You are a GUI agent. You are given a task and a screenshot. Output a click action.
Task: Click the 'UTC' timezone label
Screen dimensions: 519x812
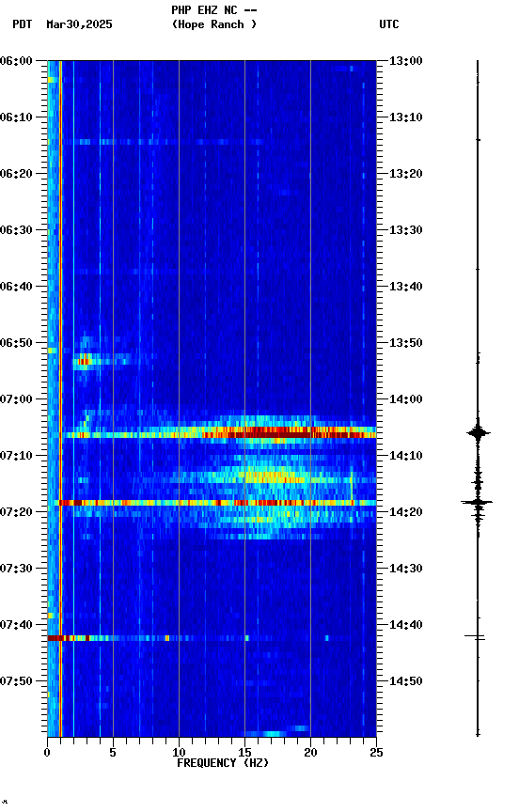[389, 24]
